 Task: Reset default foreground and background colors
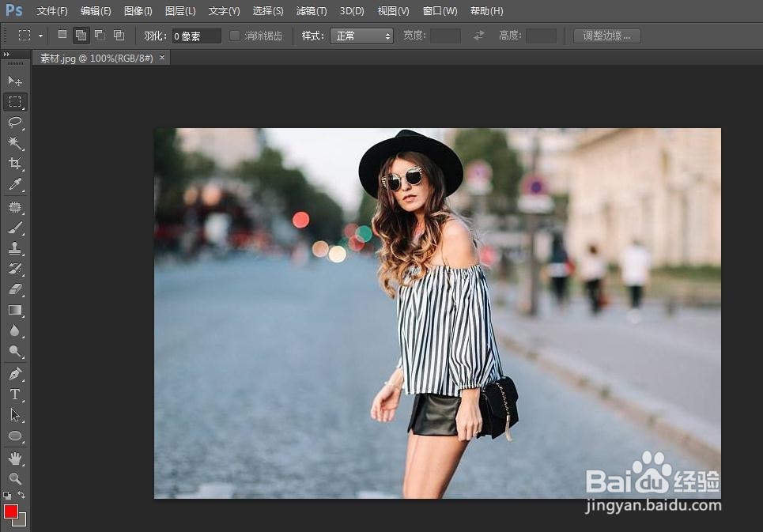click(7, 496)
